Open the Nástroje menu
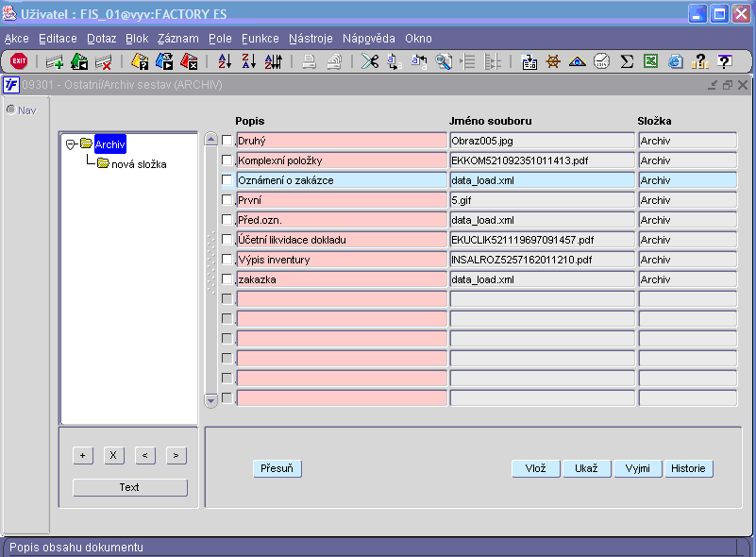This screenshot has height=557, width=756. [x=311, y=39]
